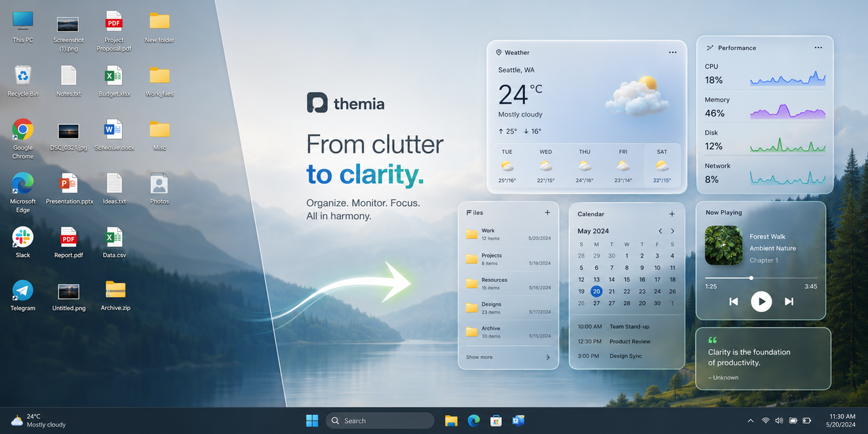Click the CPU usage graph
The height and width of the screenshot is (434, 868).
tap(788, 79)
